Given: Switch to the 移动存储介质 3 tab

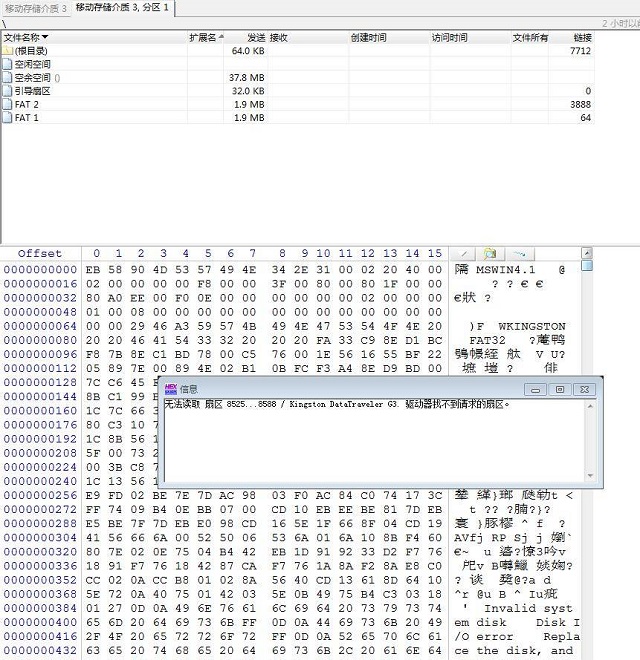Looking at the screenshot, I should click(35, 8).
